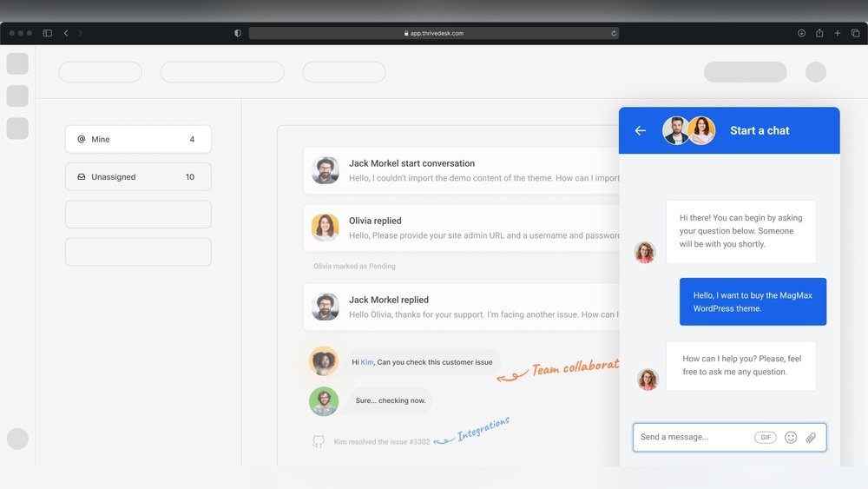Click the Kim mention link in team note
The image size is (868, 489).
coord(367,362)
